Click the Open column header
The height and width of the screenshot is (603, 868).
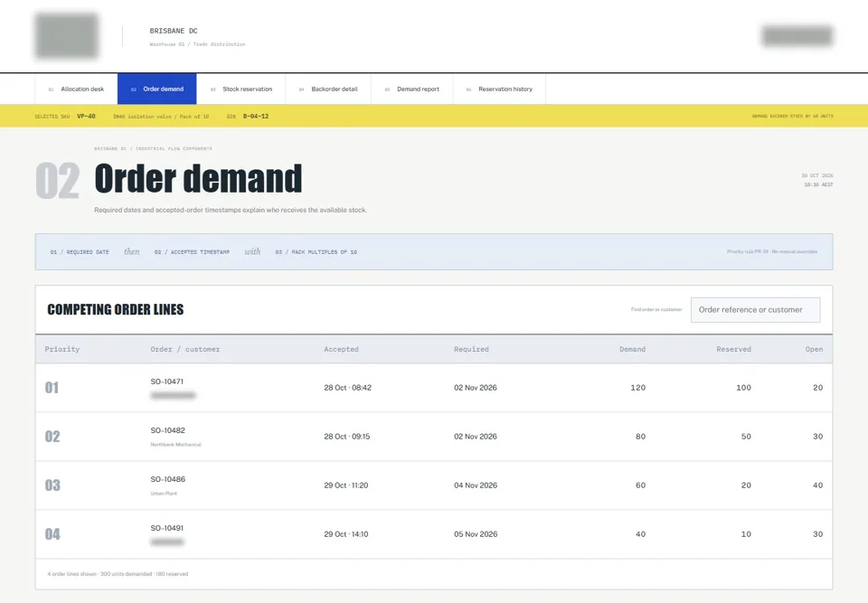(x=814, y=349)
